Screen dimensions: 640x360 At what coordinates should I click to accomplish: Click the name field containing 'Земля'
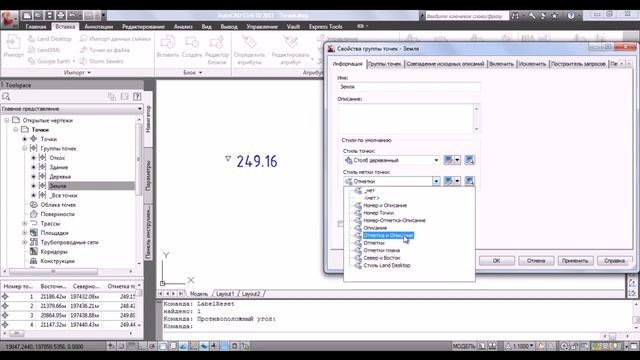409,87
